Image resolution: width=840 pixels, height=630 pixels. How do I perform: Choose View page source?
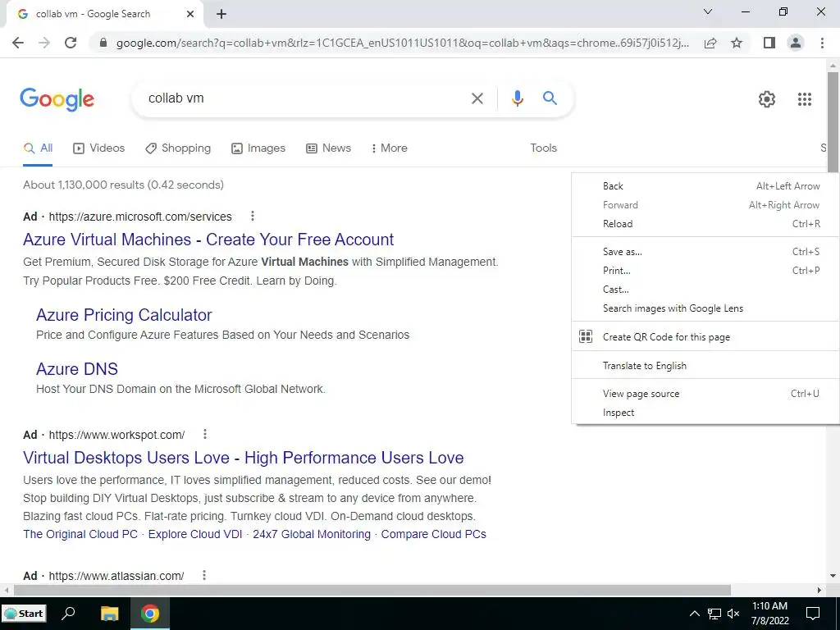click(705, 394)
